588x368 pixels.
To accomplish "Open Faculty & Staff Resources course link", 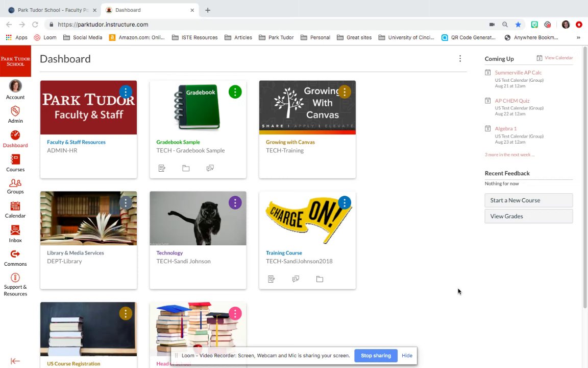I will (76, 142).
